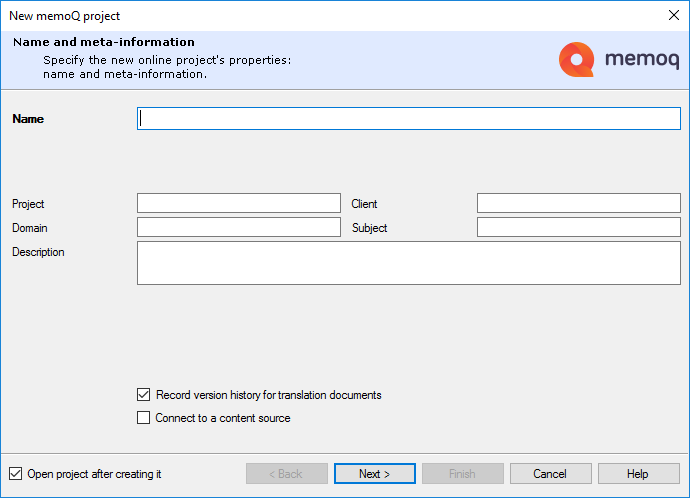The image size is (690, 498).
Task: Activate the Subject input box
Action: pos(578,228)
